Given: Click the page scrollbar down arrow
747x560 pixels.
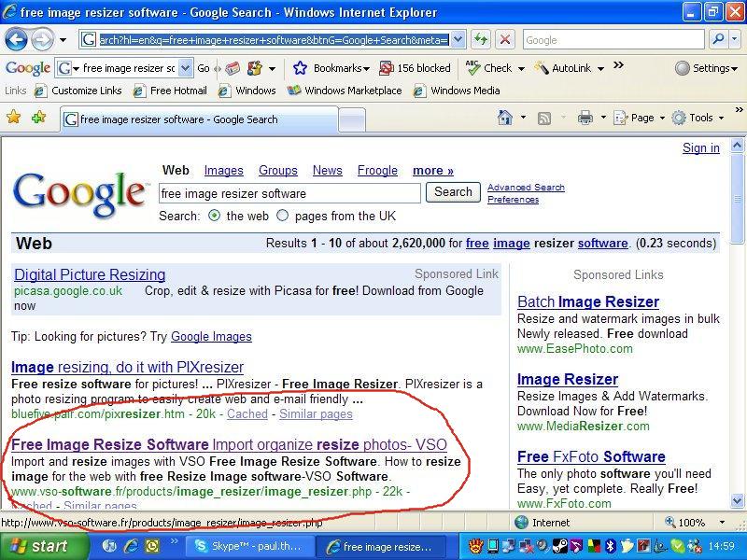Looking at the screenshot, I should (x=737, y=500).
